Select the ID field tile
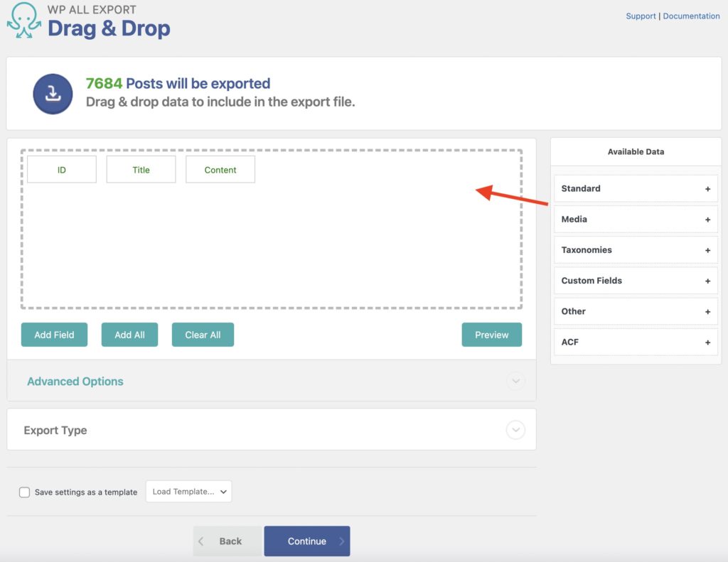The width and height of the screenshot is (728, 562). (61, 169)
